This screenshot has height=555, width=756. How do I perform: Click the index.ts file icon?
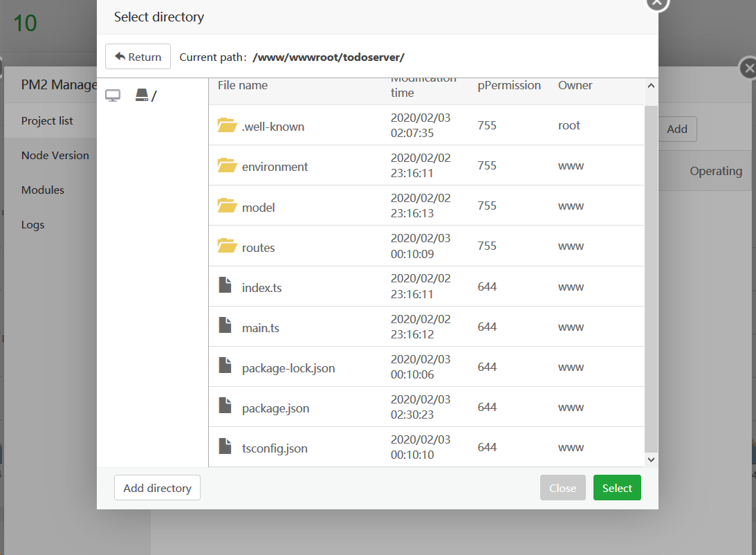[225, 285]
